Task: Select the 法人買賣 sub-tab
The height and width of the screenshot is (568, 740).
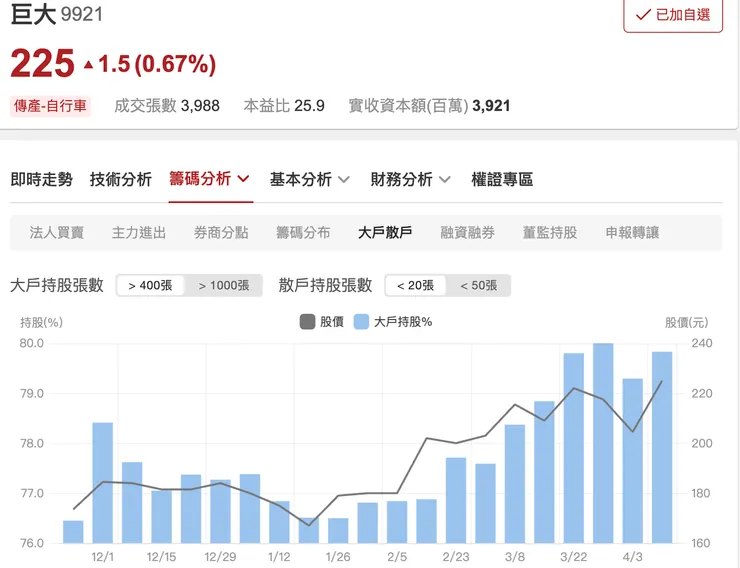Action: (x=57, y=233)
